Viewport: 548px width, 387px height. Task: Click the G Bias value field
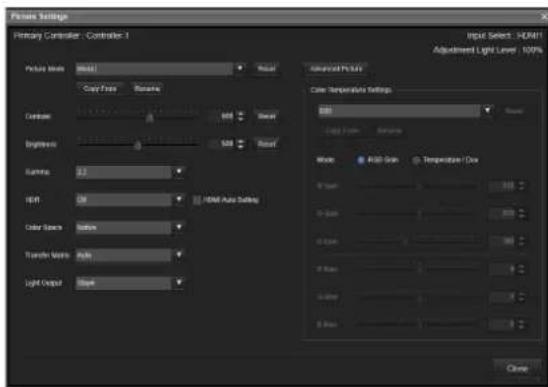[503, 297]
